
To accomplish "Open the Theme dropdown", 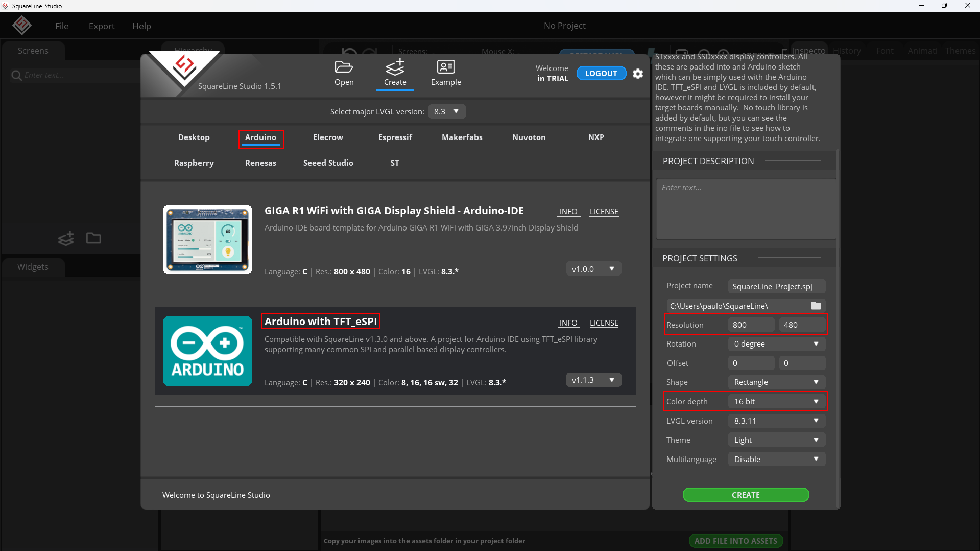I will pos(776,440).
